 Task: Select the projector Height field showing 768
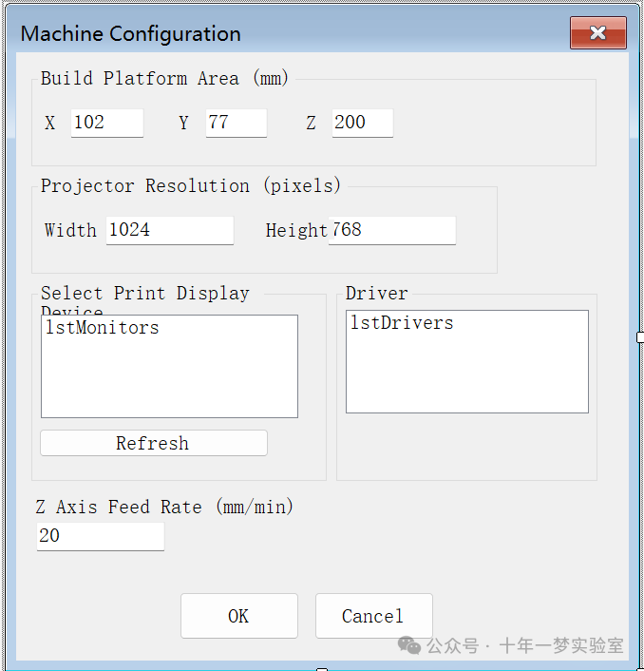(x=391, y=230)
